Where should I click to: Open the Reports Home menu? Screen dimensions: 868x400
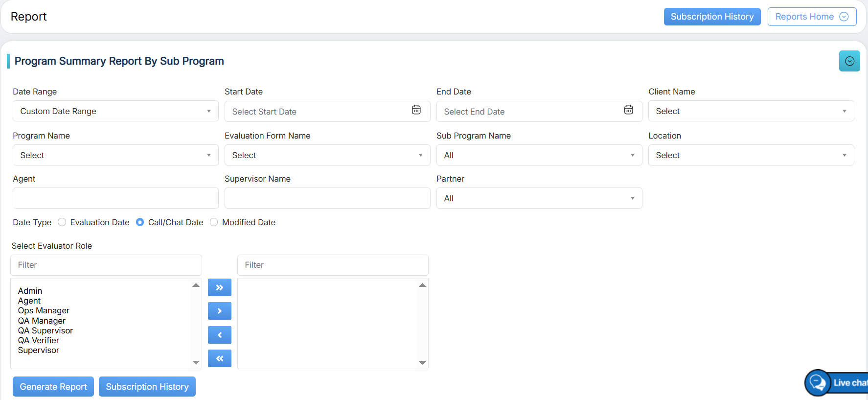[811, 17]
